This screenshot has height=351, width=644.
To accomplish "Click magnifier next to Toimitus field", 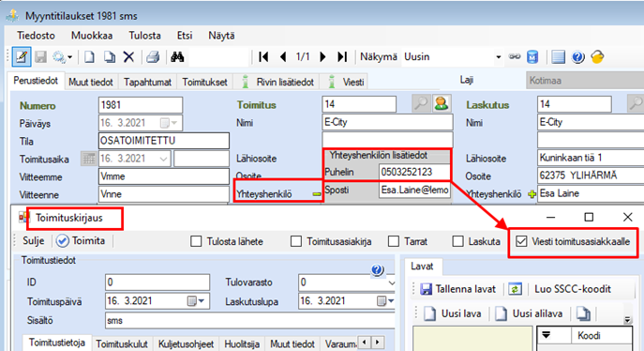I will click(421, 103).
